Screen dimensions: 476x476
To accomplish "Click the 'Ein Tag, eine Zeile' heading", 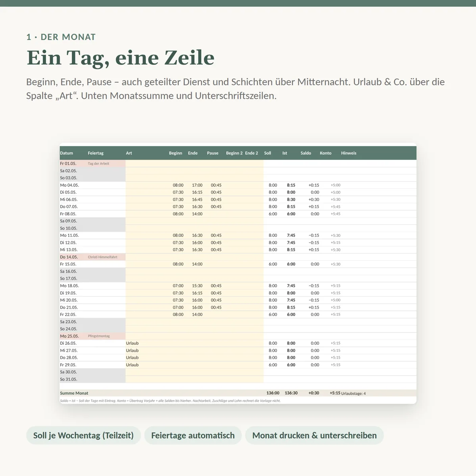I will click(x=121, y=58).
